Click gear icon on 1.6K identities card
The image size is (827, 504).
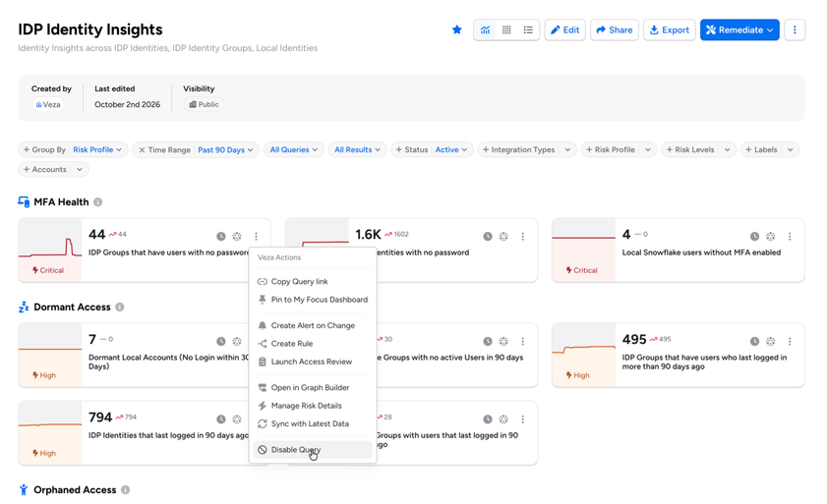click(504, 236)
